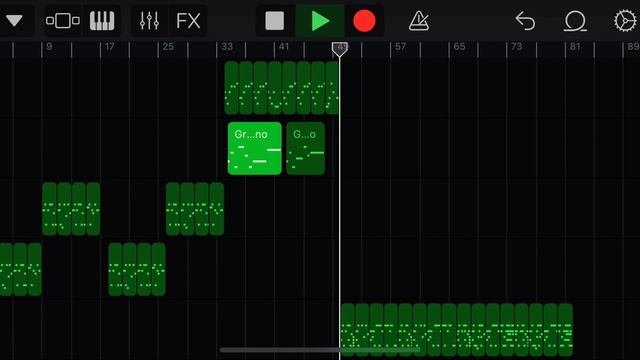Select the dark G...o piano region
This screenshot has width=640, height=360.
(306, 149)
